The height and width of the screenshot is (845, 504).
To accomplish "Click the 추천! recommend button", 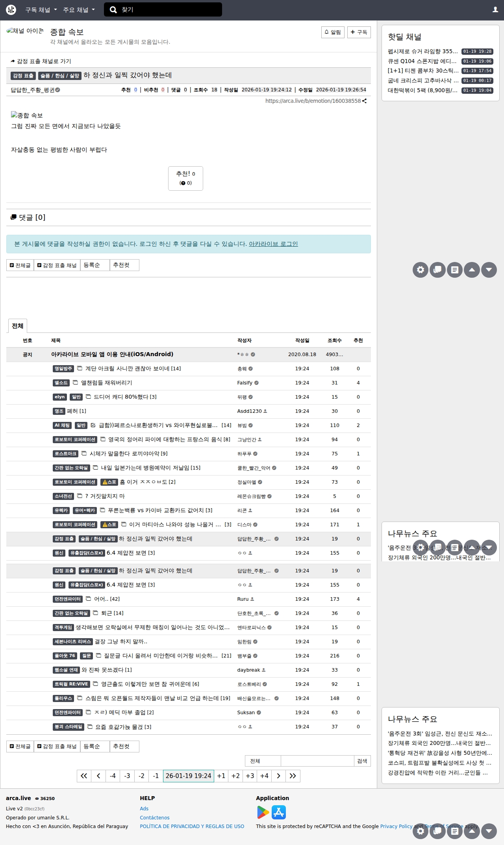I will pyautogui.click(x=185, y=178).
